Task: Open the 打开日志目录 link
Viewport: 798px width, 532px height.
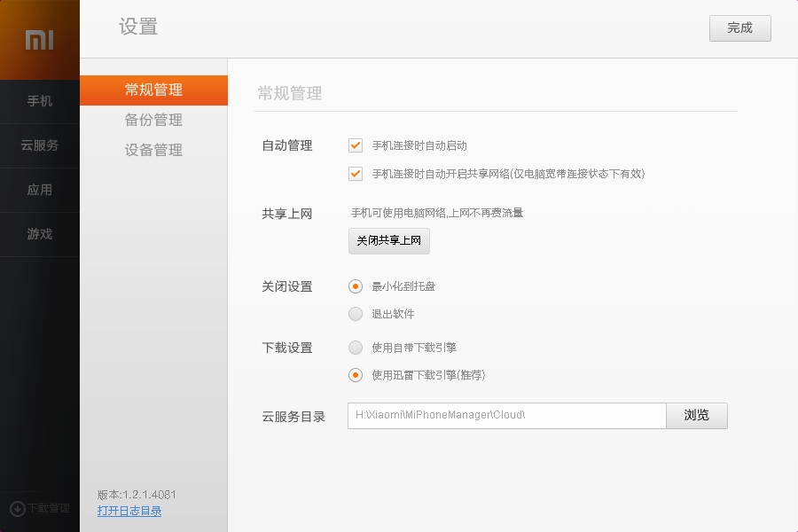Action: point(129,511)
